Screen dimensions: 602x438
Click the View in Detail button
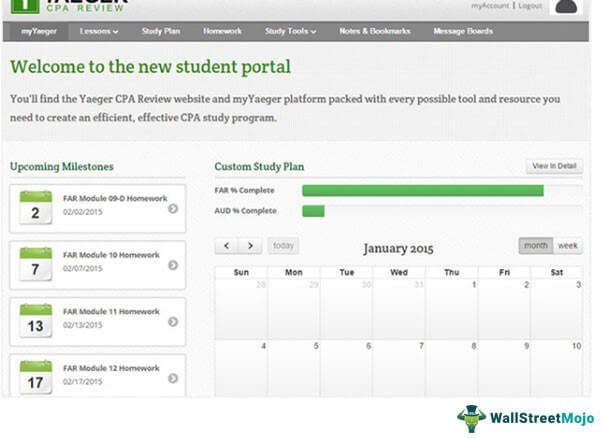click(x=554, y=166)
